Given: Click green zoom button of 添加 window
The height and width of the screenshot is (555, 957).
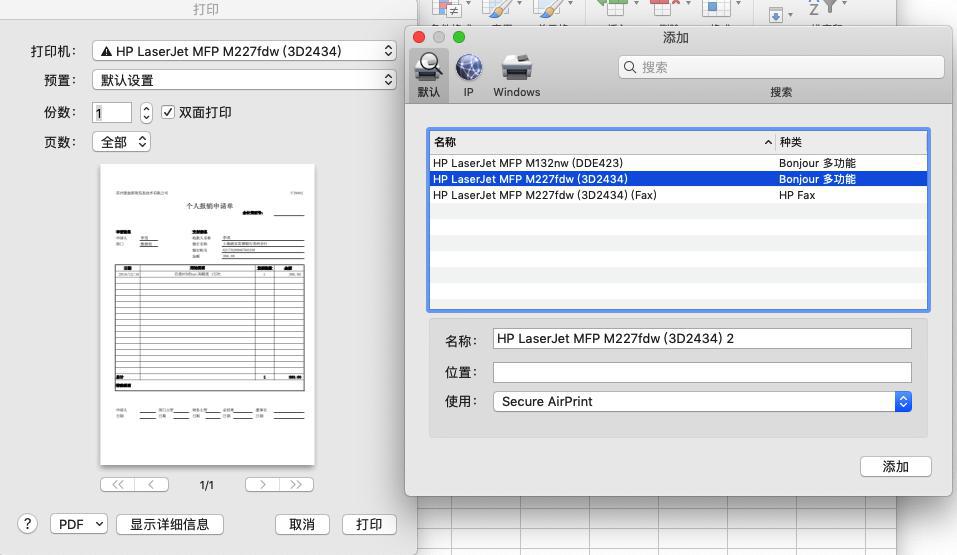Looking at the screenshot, I should [x=459, y=37].
